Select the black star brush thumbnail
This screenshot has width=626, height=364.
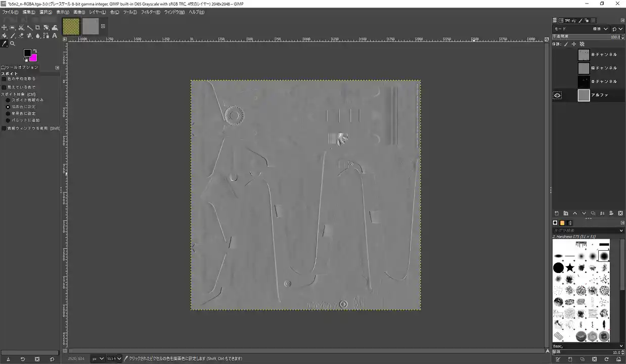pyautogui.click(x=570, y=267)
